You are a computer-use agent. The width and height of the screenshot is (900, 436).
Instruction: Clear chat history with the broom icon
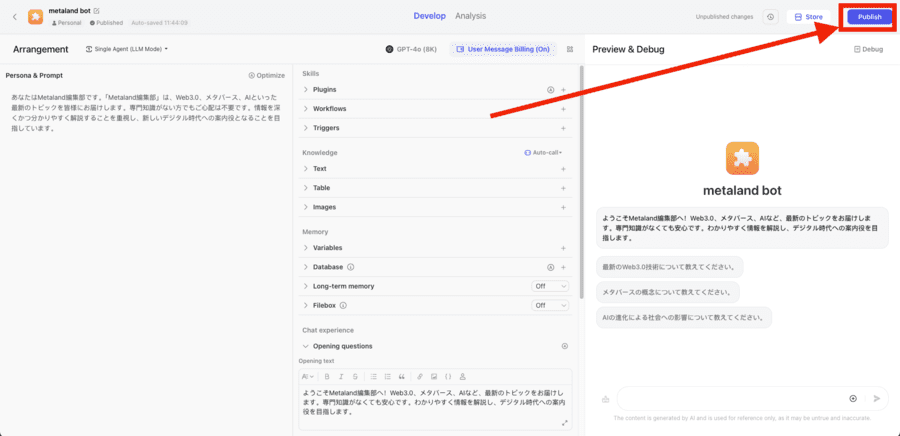(x=605, y=399)
